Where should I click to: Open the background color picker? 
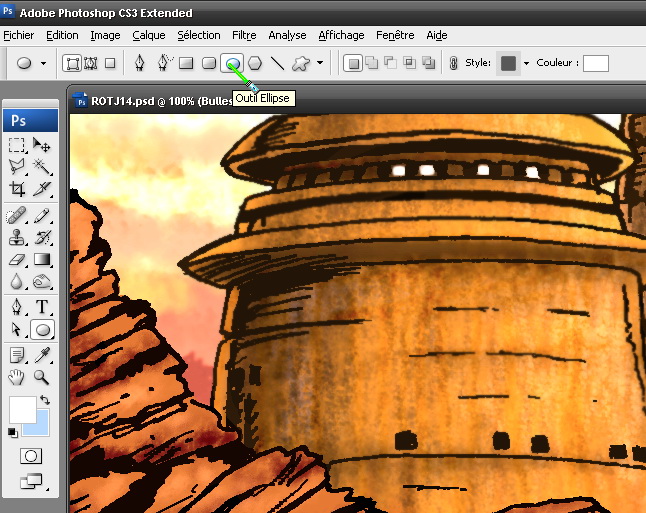[x=43, y=429]
